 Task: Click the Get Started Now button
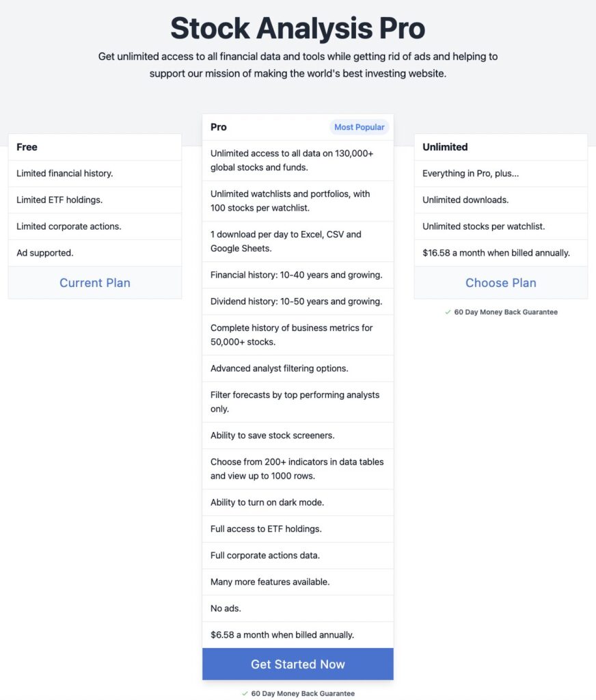pyautogui.click(x=297, y=664)
